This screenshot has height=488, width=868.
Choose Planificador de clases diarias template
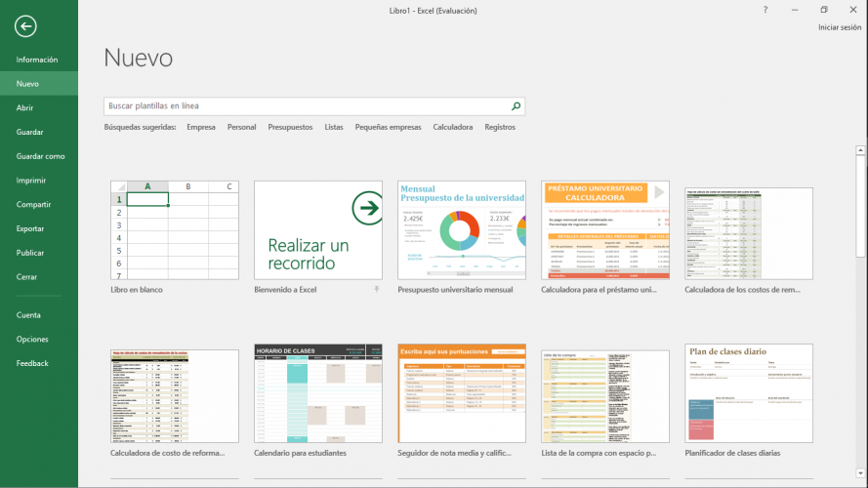pos(749,393)
